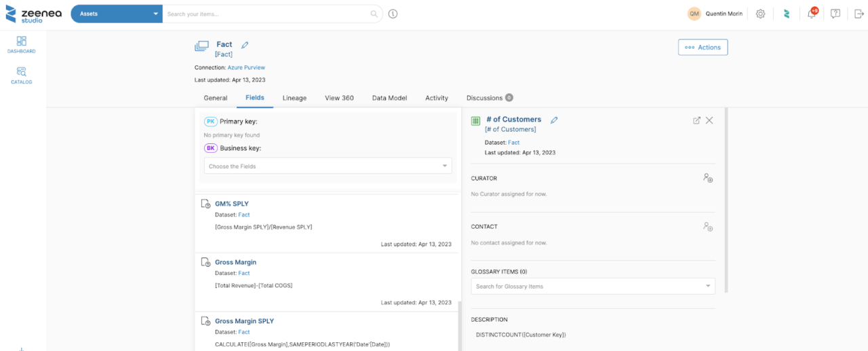Follow the Azure Purview connection link
Screen dimensions: 868x351
(x=246, y=67)
